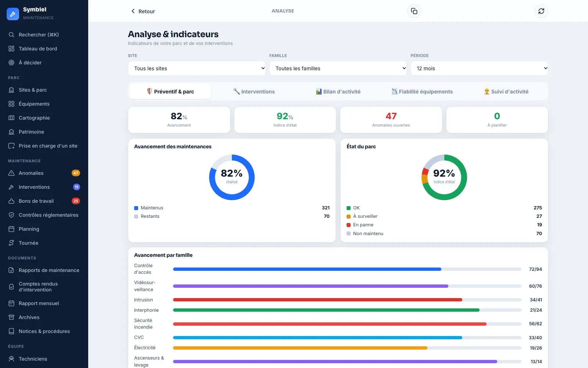Click the 82% Avancement summary card
The width and height of the screenshot is (588, 368).
(179, 120)
